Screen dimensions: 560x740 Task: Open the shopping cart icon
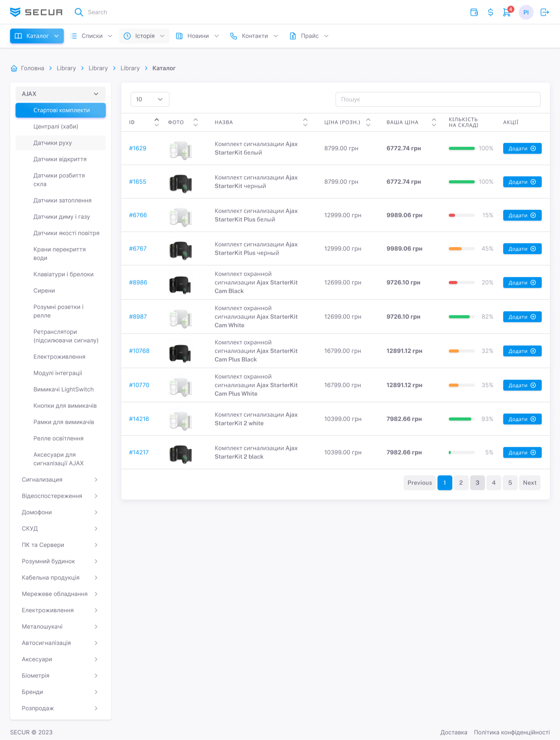pyautogui.click(x=507, y=12)
